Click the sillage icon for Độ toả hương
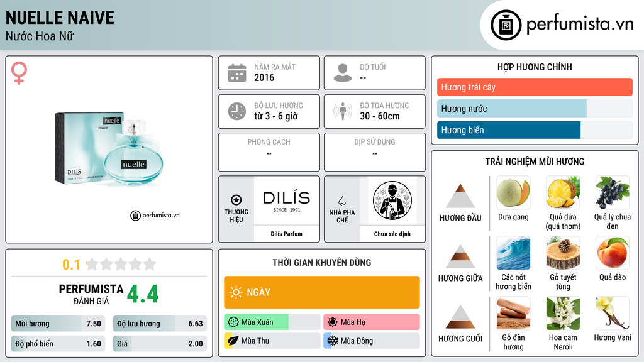644x362 pixels. (343, 111)
